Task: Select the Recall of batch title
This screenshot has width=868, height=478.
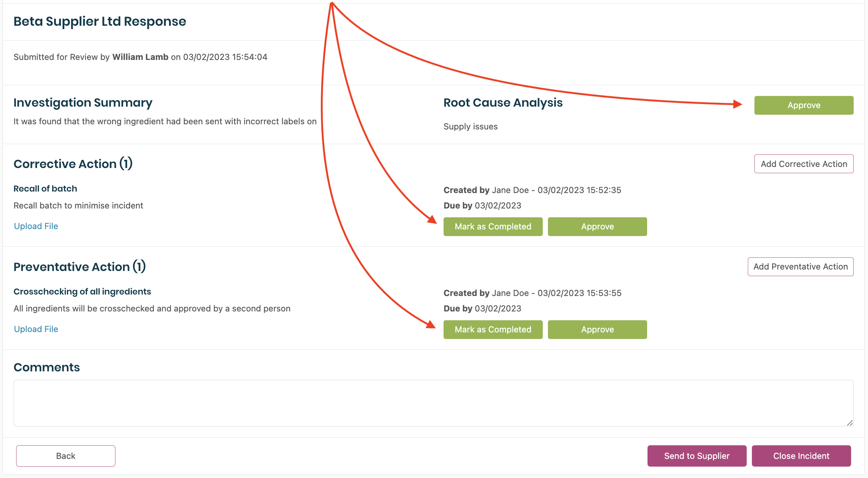Action: click(45, 189)
